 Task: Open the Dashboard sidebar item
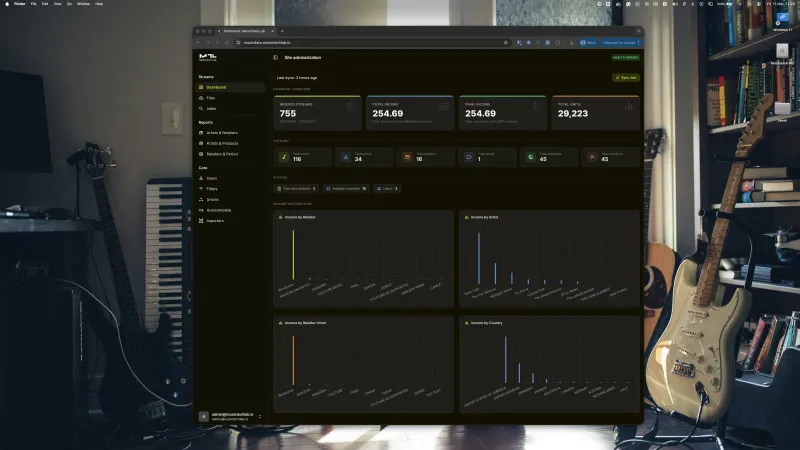(231, 87)
